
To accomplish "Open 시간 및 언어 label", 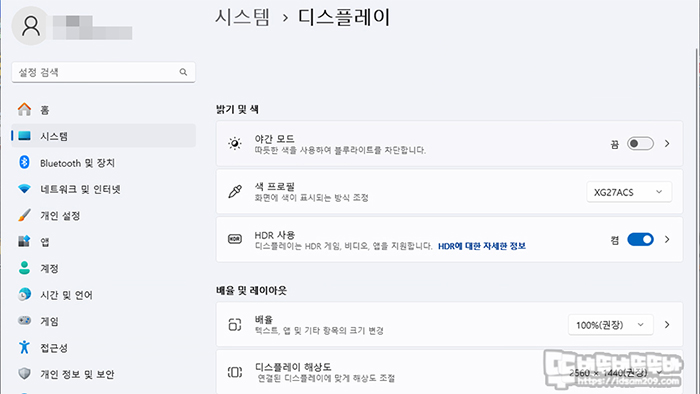I will pos(66,294).
